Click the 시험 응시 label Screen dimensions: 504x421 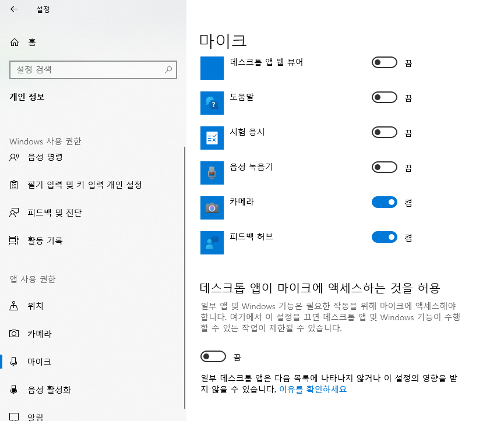[247, 132]
